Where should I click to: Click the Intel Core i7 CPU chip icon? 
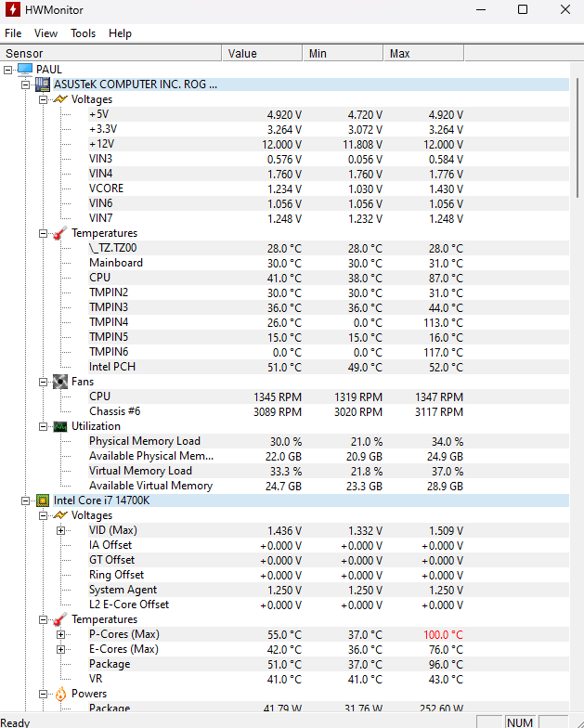click(x=43, y=500)
